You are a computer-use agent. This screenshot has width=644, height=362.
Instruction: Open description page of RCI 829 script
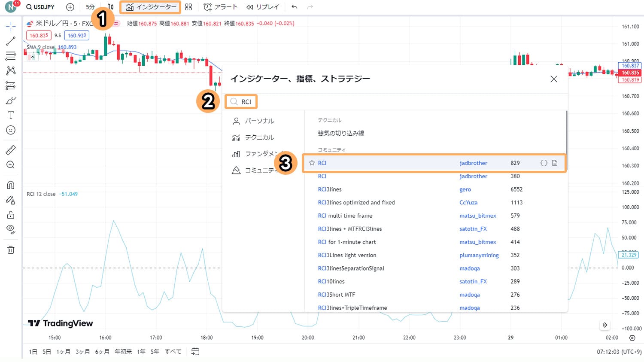(x=555, y=163)
